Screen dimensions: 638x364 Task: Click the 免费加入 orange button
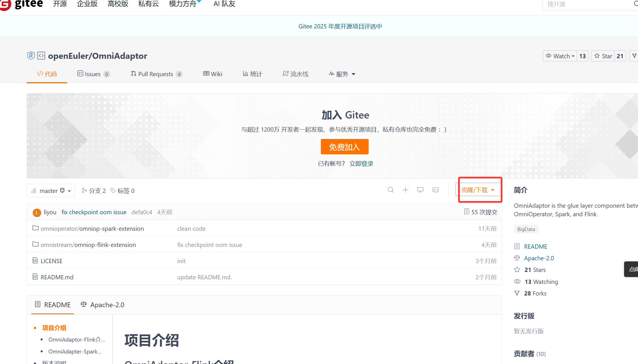(344, 147)
